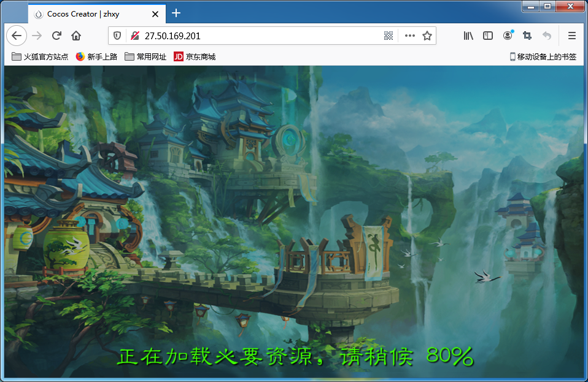Maximize the Firefox window
Viewport: 588px width, 382px height.
tap(547, 6)
